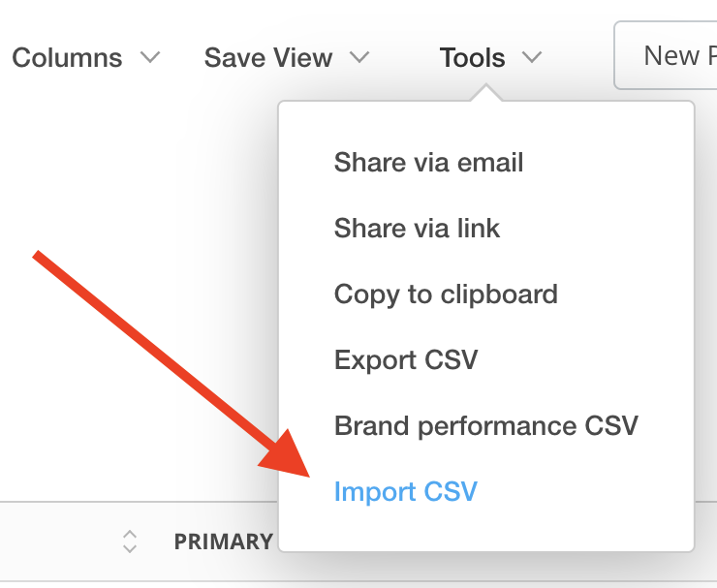Screen dimensions: 717x588
Task: Open the Columns dropdown label
Action: 67,57
